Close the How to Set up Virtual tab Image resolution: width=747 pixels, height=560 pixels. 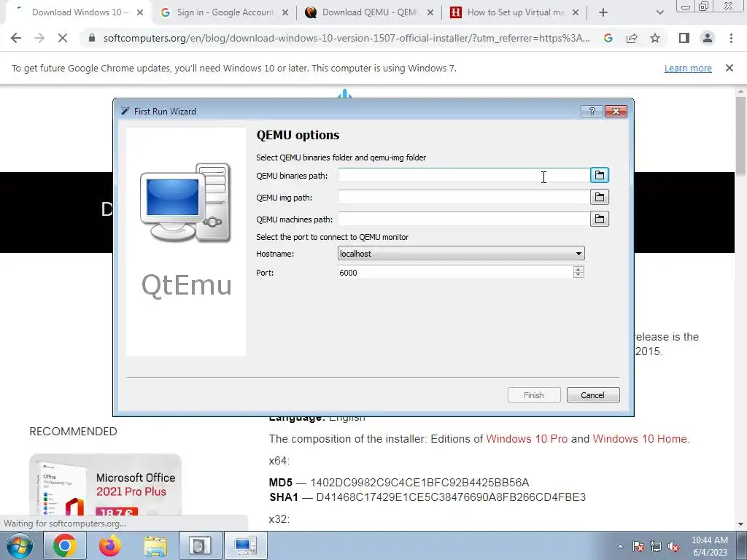[x=576, y=13]
